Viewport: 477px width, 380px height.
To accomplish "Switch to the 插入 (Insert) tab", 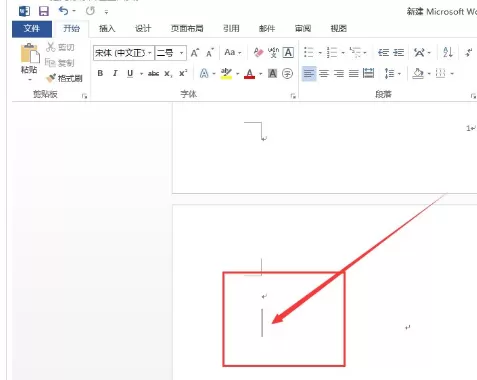I will pos(107,29).
